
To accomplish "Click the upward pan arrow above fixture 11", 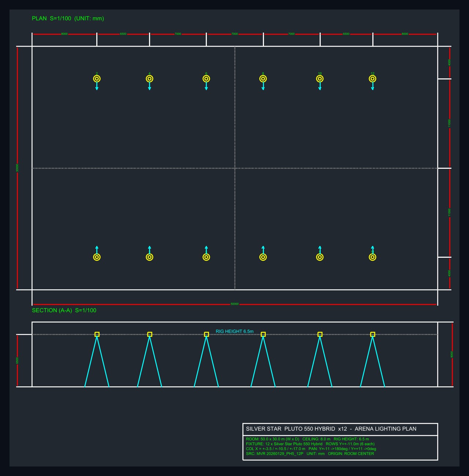I will click(x=372, y=249).
